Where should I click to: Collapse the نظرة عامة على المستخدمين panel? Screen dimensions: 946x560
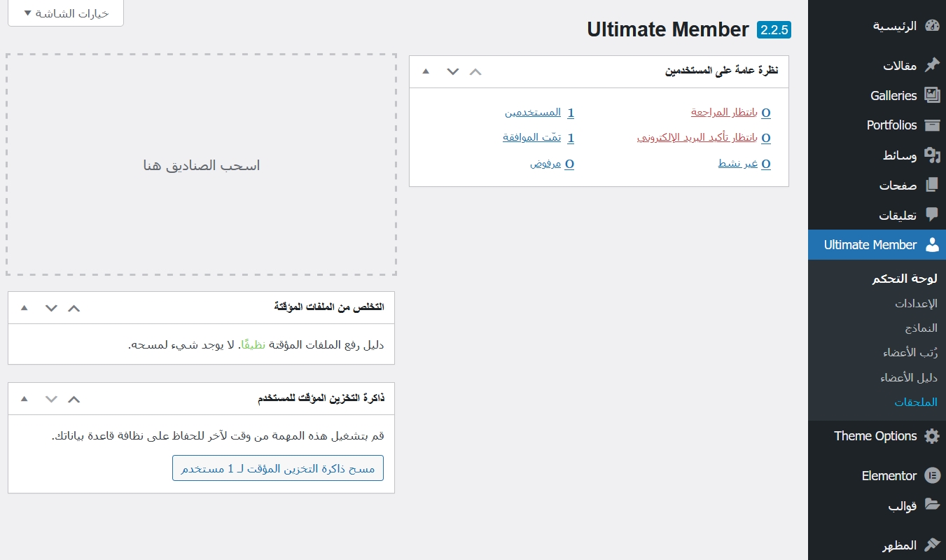(x=426, y=71)
